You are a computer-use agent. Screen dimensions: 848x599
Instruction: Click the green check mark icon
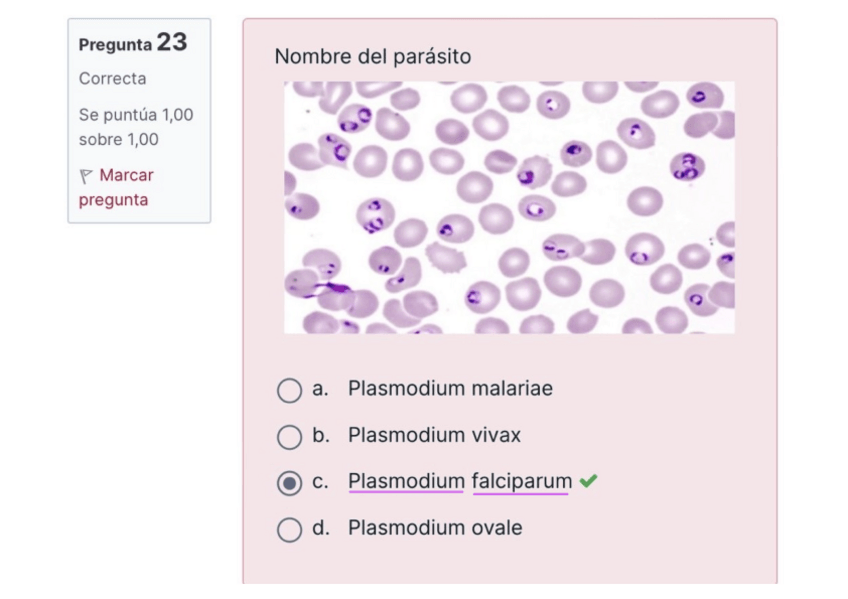pos(588,481)
